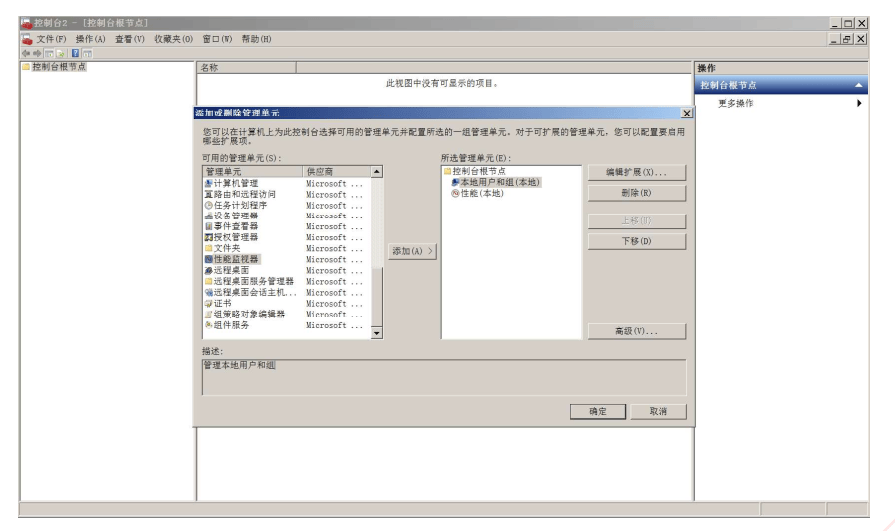Click the Back arrow in the toolbar
The width and height of the screenshot is (895, 531).
pos(26,53)
